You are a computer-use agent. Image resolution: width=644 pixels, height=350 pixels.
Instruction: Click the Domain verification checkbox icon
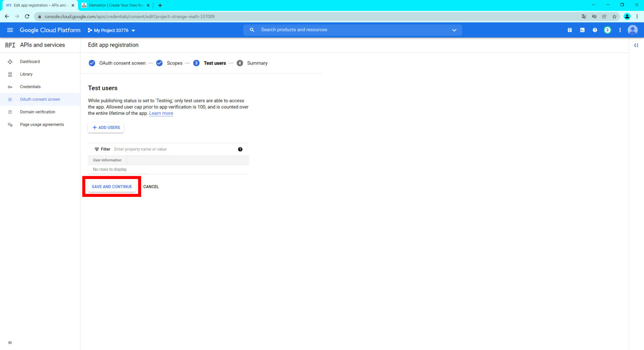[10, 112]
